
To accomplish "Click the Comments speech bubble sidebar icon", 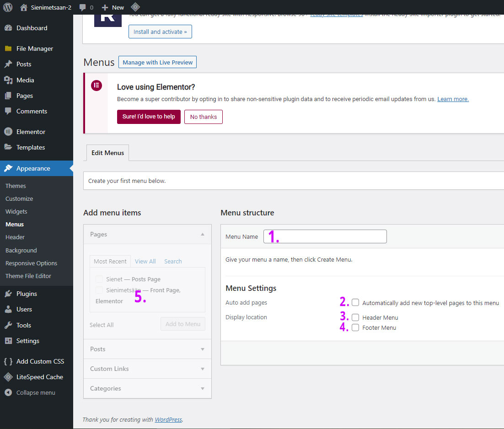I will click(8, 111).
